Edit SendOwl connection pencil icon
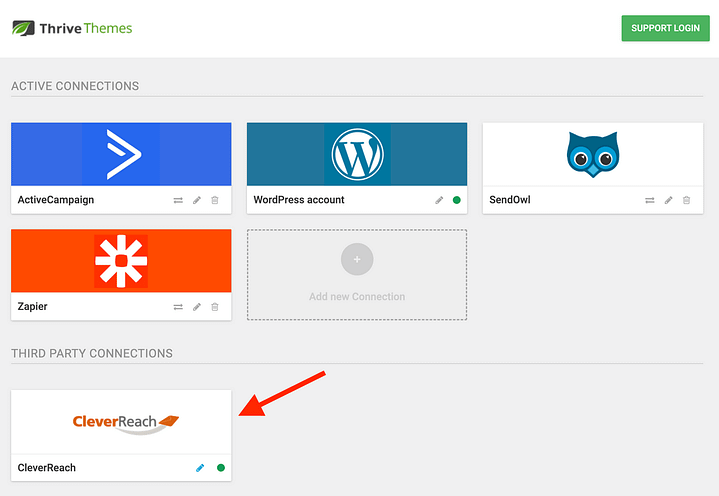This screenshot has height=496, width=719. click(x=669, y=200)
